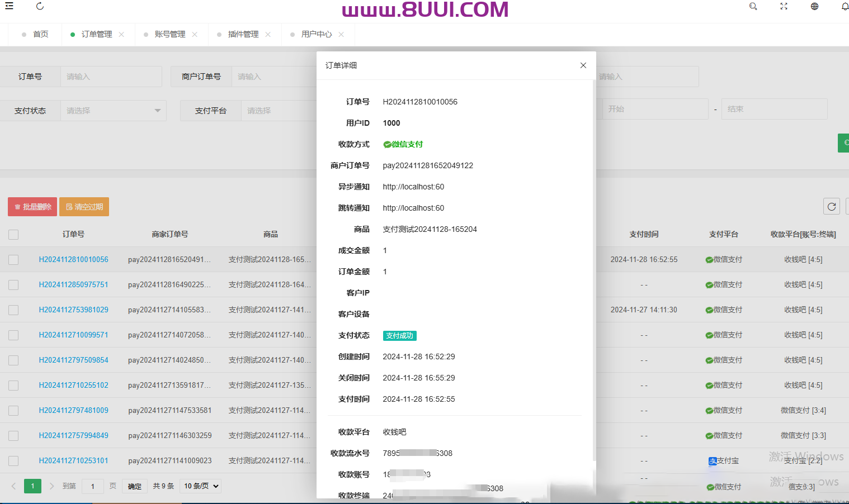
Task: Click the 清空过期 button
Action: [x=84, y=206]
